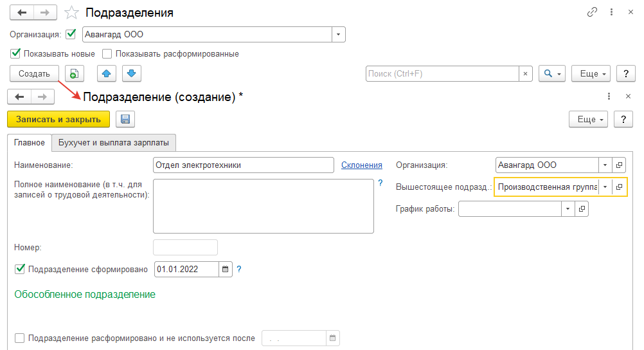The image size is (644, 350).
Task: Expand the Организация filter dropdown at top
Action: point(339,35)
